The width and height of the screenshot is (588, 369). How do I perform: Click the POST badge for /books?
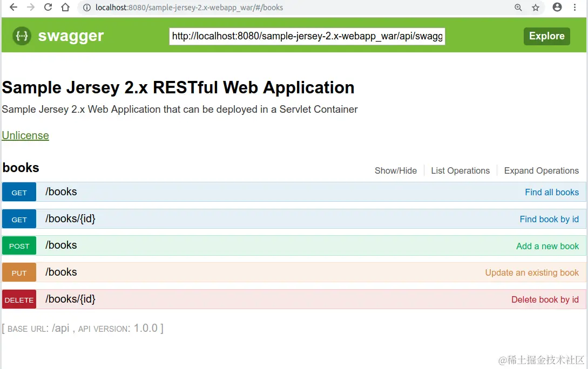[x=19, y=246]
